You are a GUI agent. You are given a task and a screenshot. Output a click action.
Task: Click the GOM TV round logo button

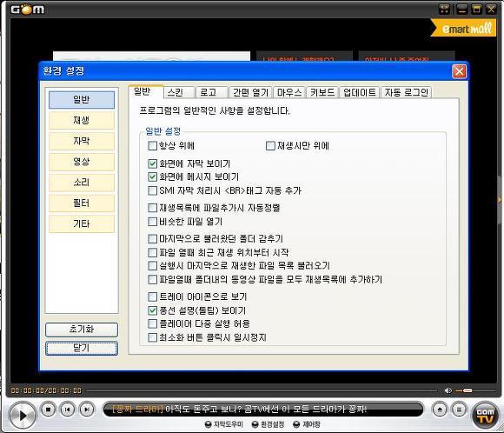[485, 416]
